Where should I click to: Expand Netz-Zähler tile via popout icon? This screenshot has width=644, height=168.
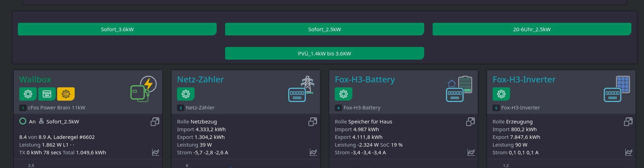pyautogui.click(x=313, y=122)
